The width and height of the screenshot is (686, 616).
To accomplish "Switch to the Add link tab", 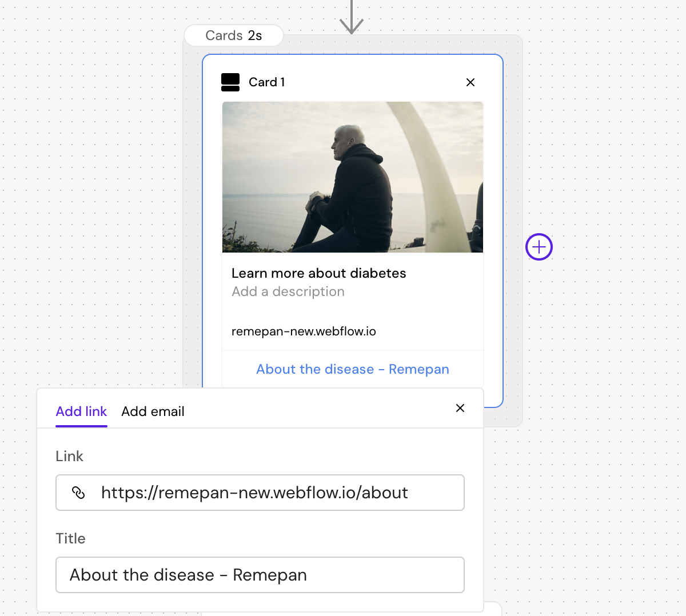I will (x=81, y=411).
